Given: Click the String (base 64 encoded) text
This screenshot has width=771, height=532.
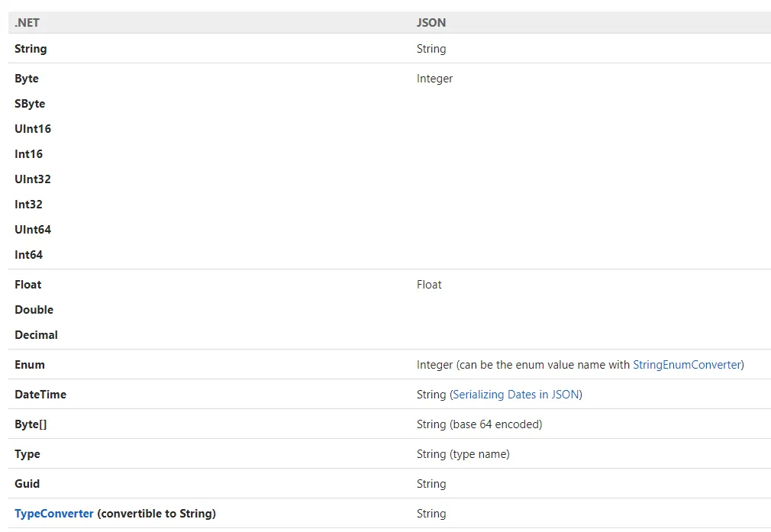Looking at the screenshot, I should (479, 424).
